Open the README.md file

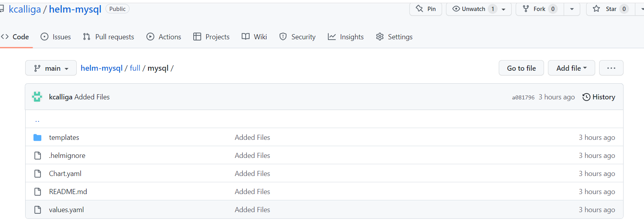(x=68, y=191)
